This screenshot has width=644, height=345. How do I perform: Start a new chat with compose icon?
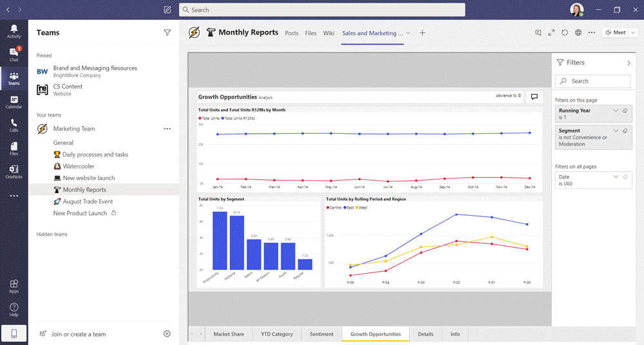[167, 10]
